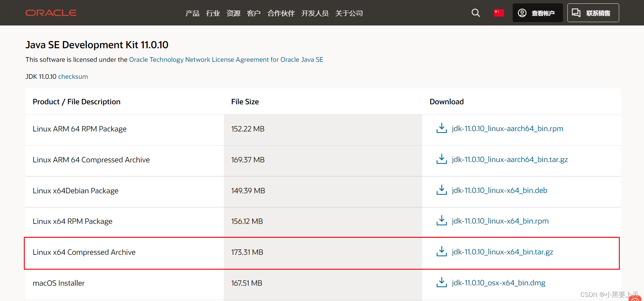The height and width of the screenshot is (301, 644).
Task: Select the macOS Installer text
Action: [59, 283]
